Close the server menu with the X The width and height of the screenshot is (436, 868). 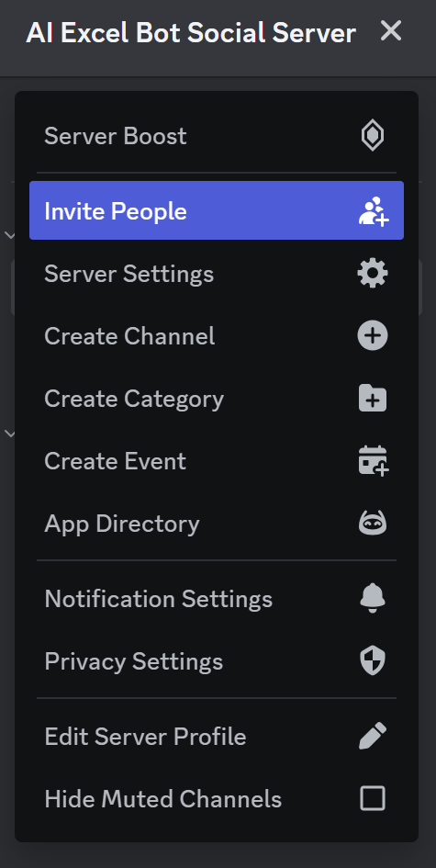coord(391,31)
